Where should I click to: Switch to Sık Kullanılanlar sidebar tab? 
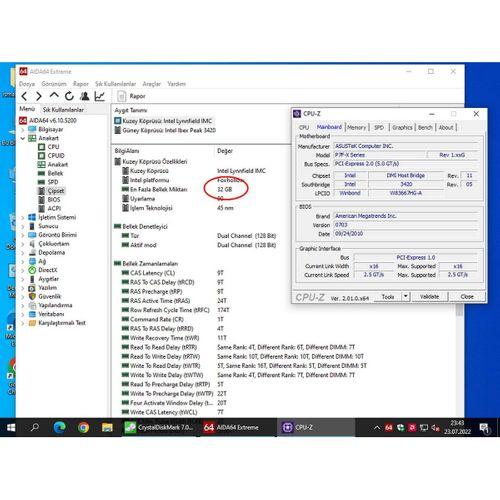click(x=63, y=109)
